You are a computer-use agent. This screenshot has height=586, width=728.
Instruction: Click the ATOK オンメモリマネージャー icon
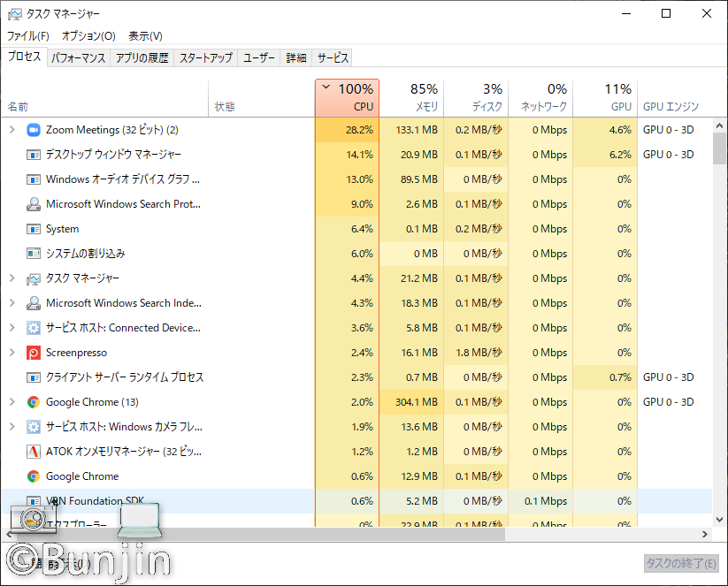click(33, 452)
